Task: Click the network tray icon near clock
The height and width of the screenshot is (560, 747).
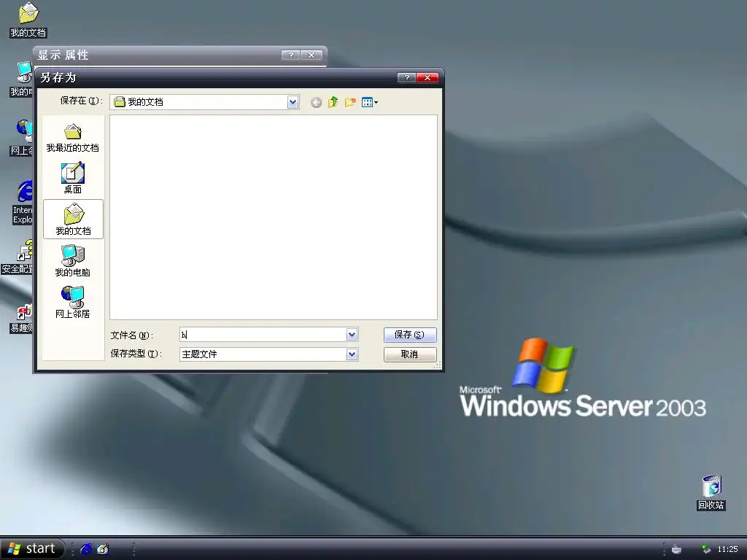Action: click(706, 549)
